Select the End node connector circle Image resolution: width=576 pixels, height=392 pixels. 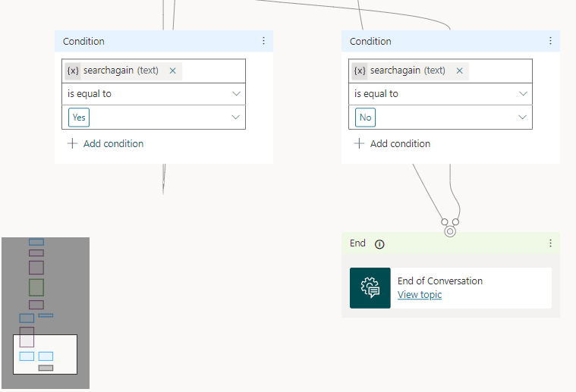click(450, 231)
